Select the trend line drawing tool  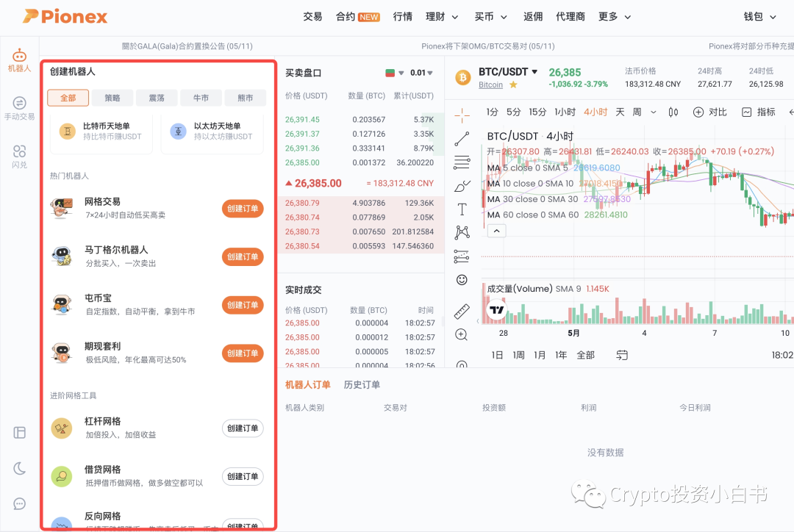click(x=462, y=138)
